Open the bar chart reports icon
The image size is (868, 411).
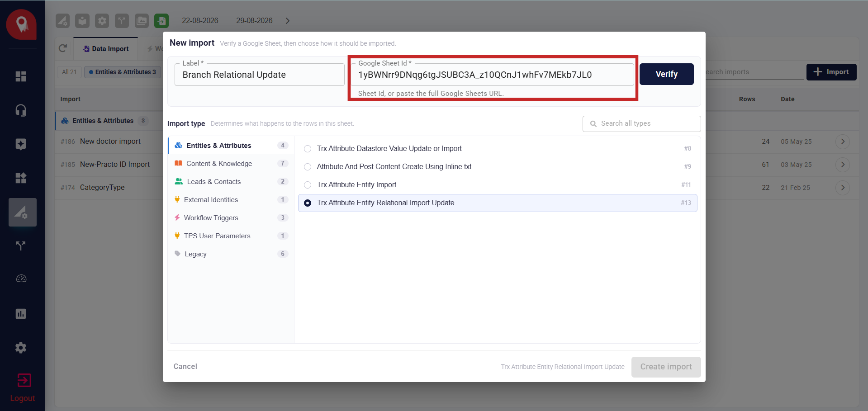coord(21,314)
